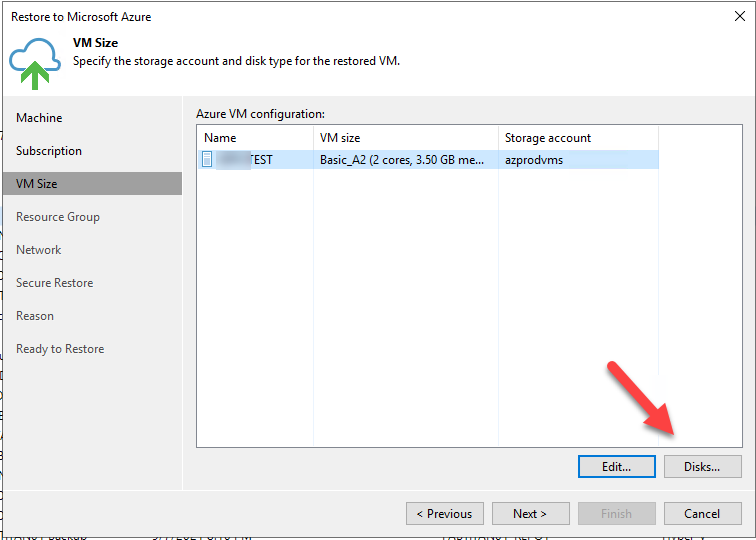The image size is (756, 540).
Task: Open the Disks... settings
Action: (x=702, y=467)
